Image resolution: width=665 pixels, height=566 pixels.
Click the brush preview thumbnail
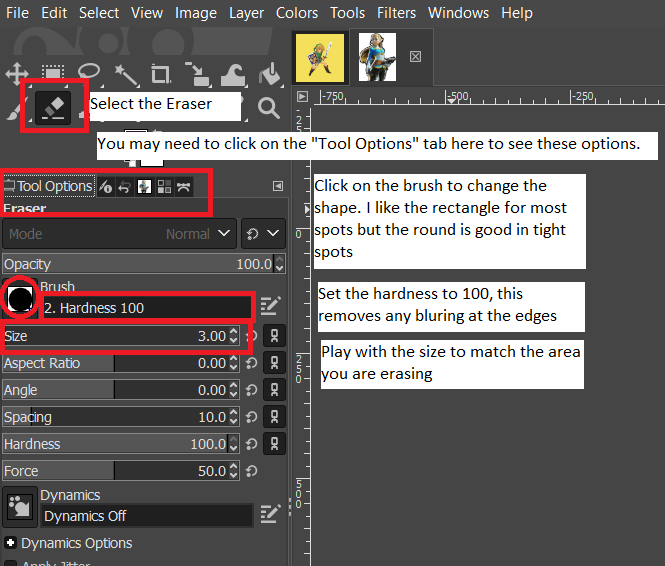20,299
